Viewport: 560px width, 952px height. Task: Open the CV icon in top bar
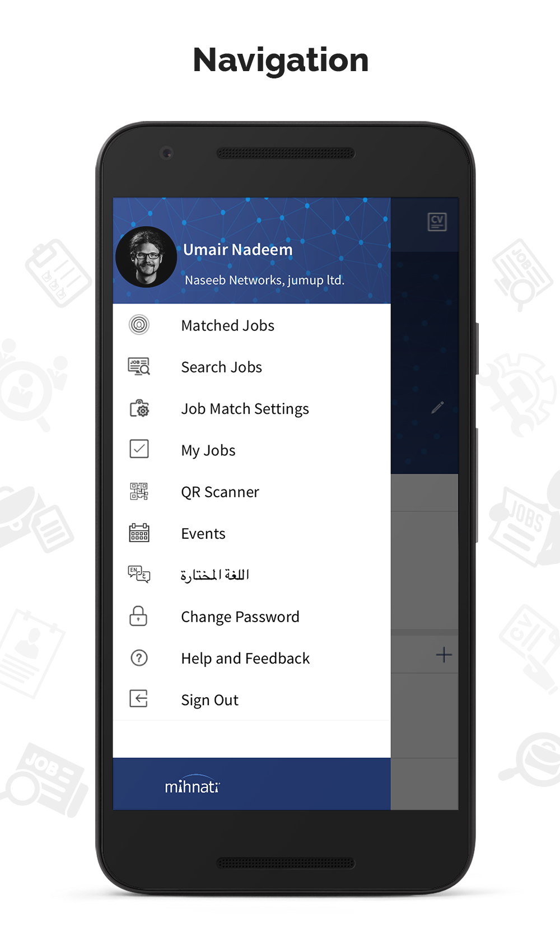point(437,222)
